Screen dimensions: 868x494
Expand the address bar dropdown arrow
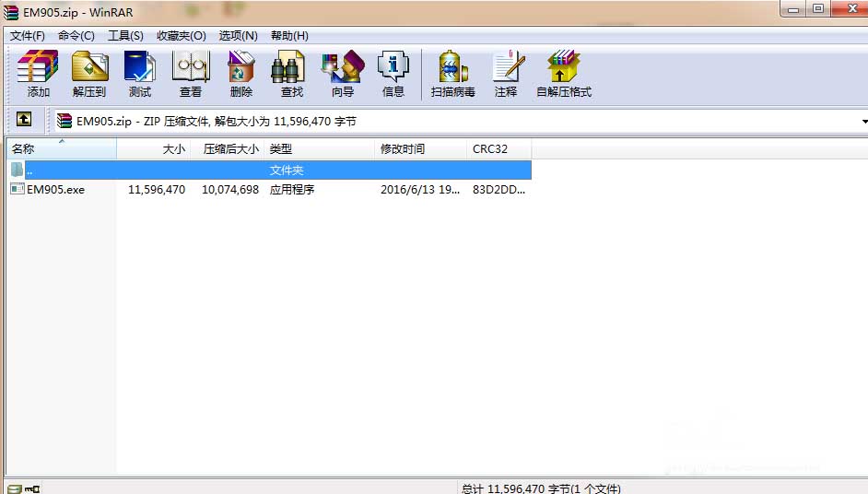pos(864,122)
